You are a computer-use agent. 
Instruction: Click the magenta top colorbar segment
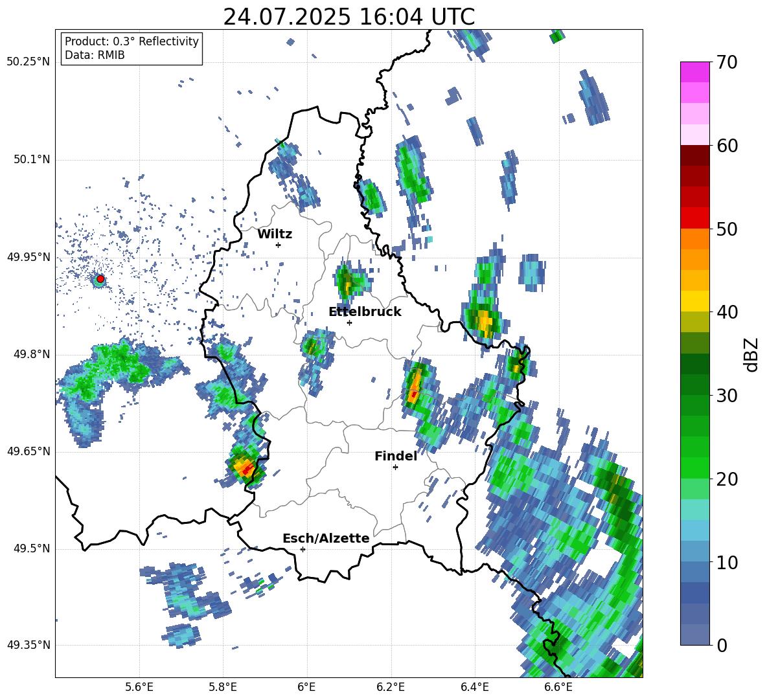(694, 72)
